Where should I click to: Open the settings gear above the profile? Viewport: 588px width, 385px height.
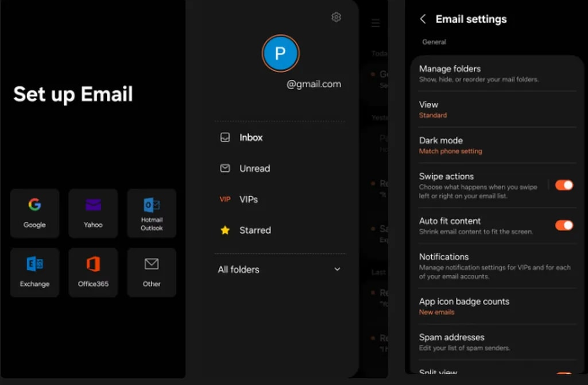pyautogui.click(x=336, y=17)
